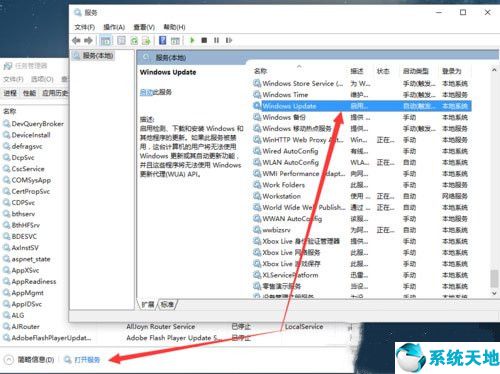Click the Restart Service toolbar icon
Screen dimensions: 500x374
(229, 40)
